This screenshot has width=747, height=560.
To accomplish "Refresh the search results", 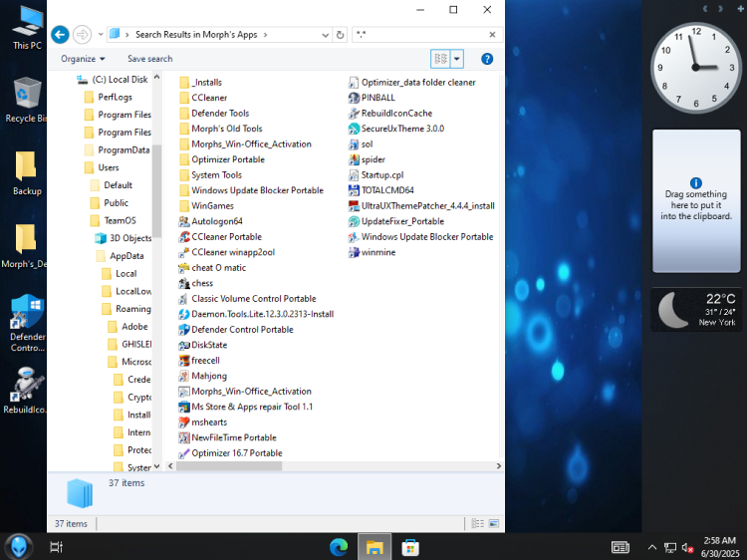I will pos(341,35).
